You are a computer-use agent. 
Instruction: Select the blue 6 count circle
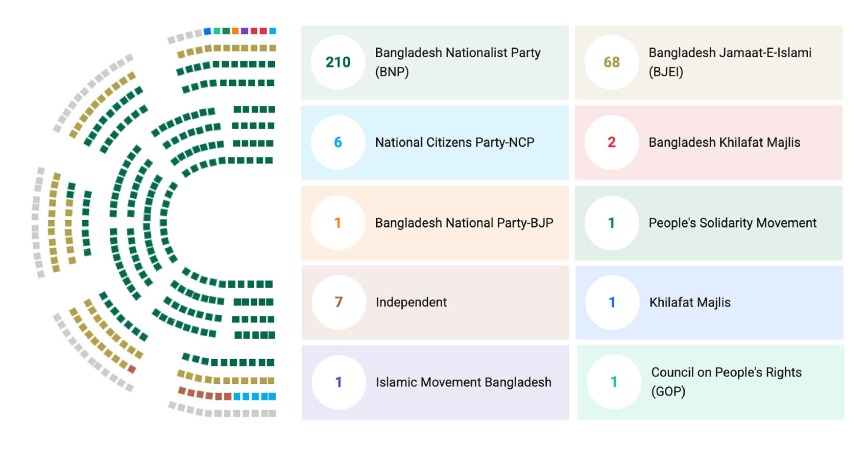338,143
